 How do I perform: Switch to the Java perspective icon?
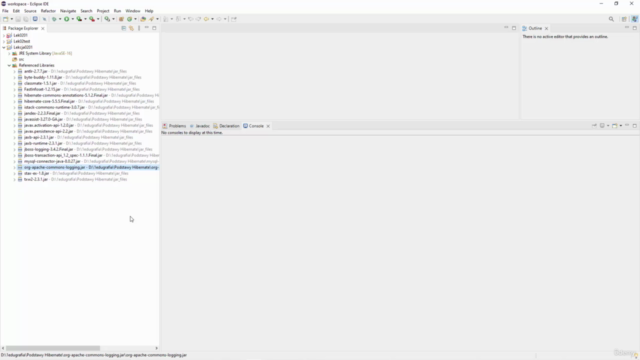click(x=634, y=19)
